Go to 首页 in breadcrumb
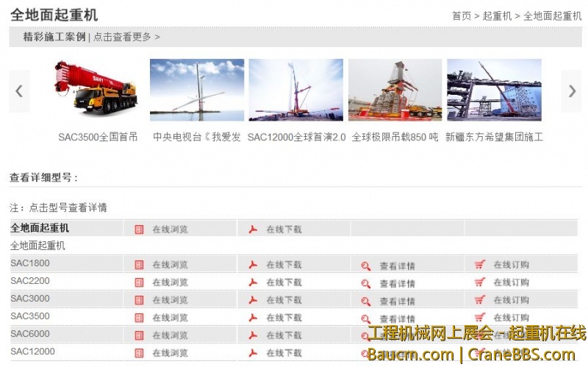This screenshot has width=588, height=367. click(462, 15)
